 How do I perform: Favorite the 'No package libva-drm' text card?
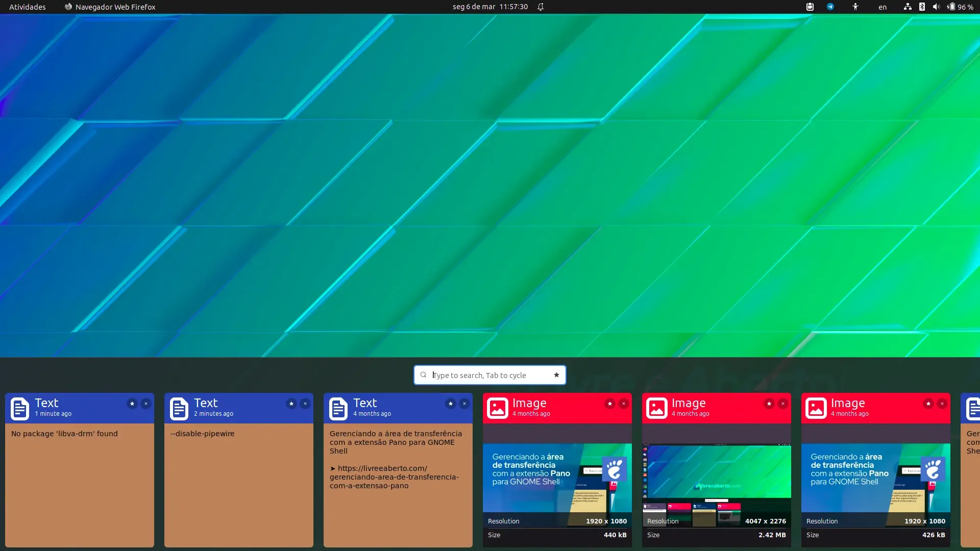point(132,404)
